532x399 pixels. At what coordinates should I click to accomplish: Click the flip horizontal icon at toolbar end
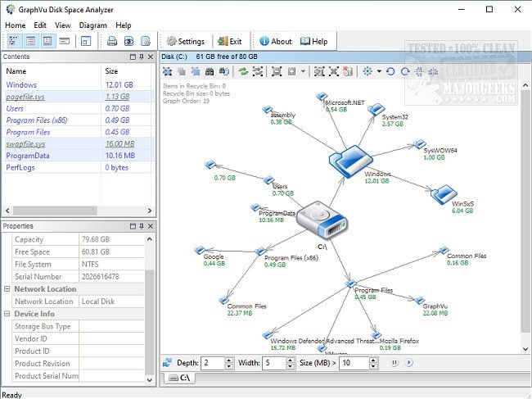click(x=433, y=71)
